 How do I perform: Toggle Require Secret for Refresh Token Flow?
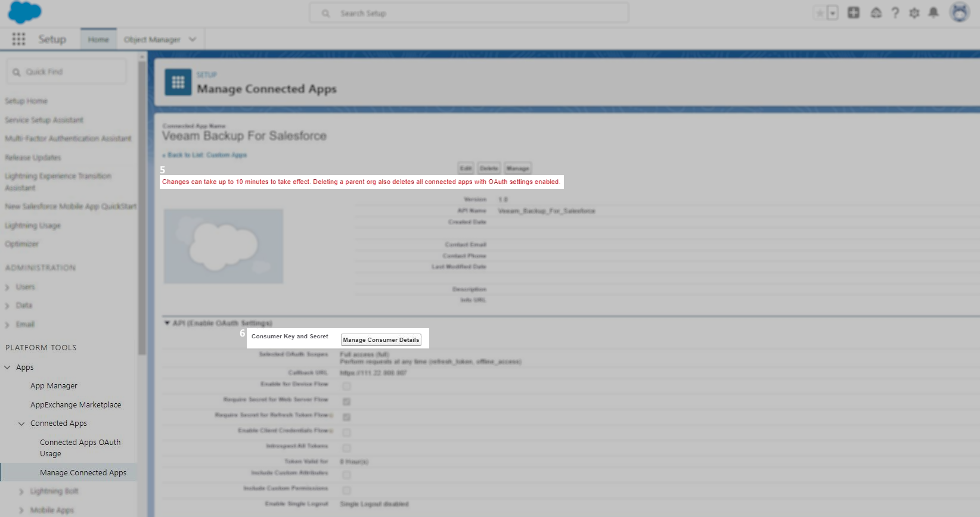click(x=346, y=417)
